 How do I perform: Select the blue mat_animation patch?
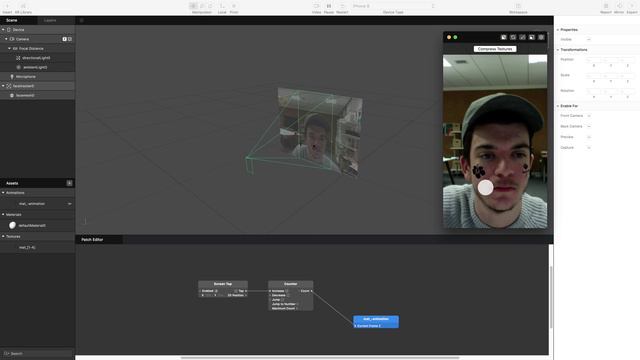point(376,322)
